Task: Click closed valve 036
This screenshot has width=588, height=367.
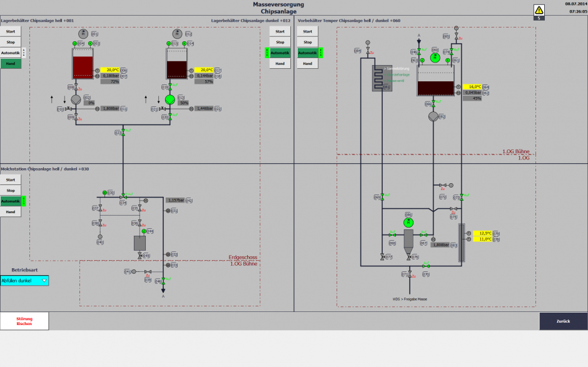Action: [x=139, y=223]
